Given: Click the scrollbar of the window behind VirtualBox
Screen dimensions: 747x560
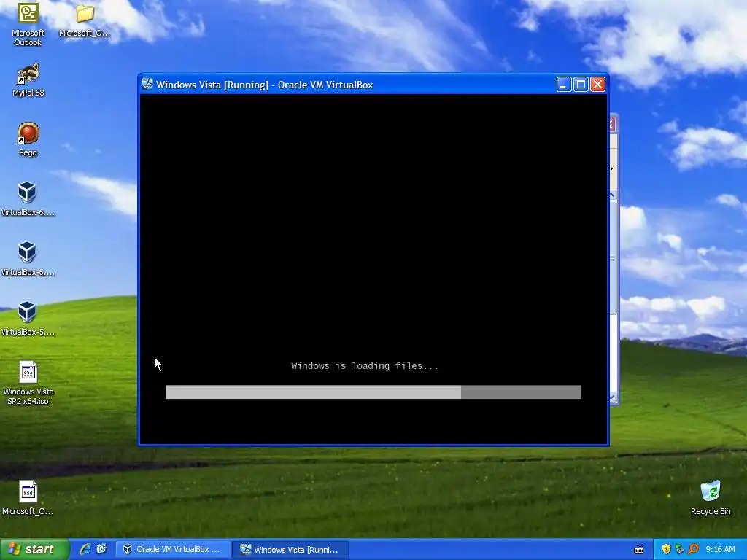Looking at the screenshot, I should pyautogui.click(x=613, y=297).
